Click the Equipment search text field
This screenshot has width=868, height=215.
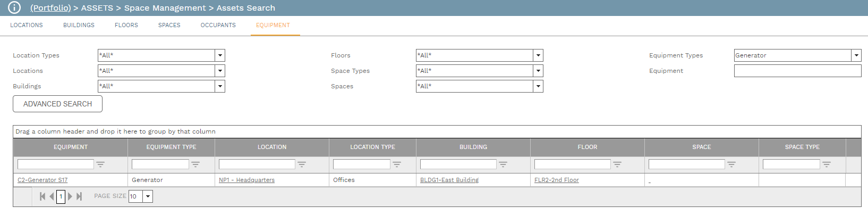point(797,71)
